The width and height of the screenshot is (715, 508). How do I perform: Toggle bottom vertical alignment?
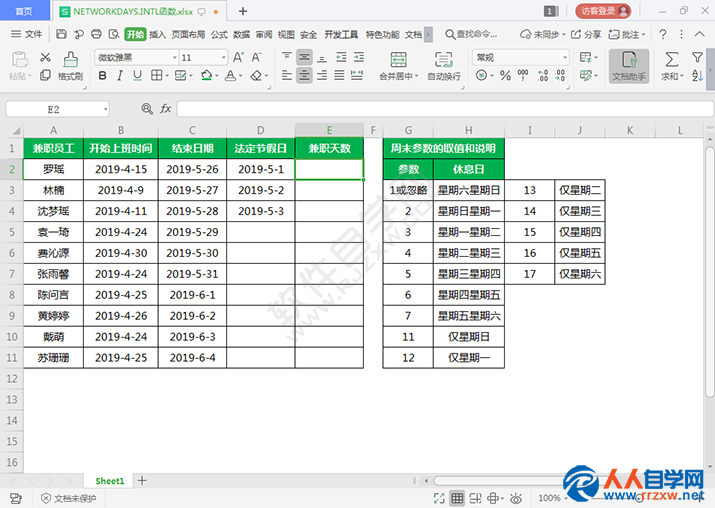click(x=322, y=57)
